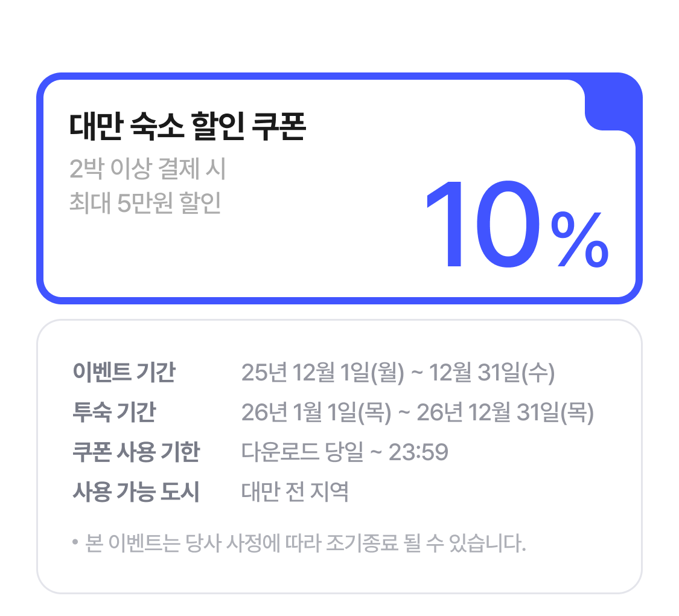Viewport: 679px width, 616px height.
Task: Select the "이벤트 기간" label
Action: click(x=124, y=373)
